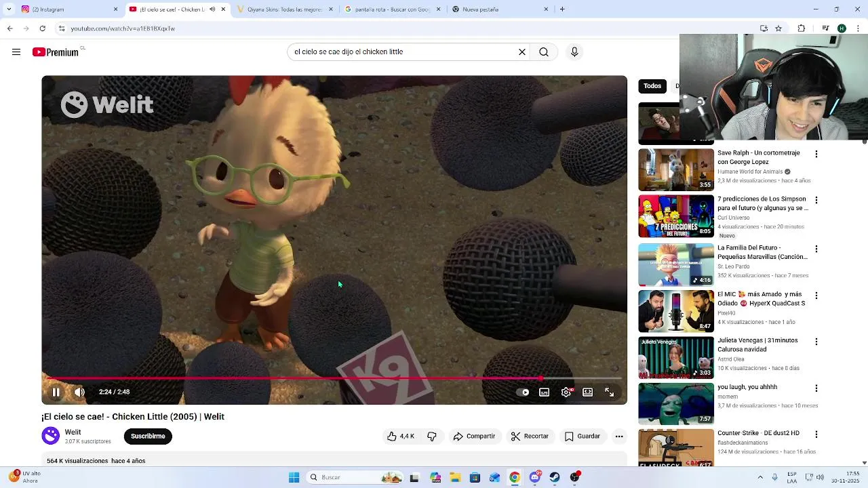Show hidden system tray icons
868x488 pixels.
[x=759, y=478]
